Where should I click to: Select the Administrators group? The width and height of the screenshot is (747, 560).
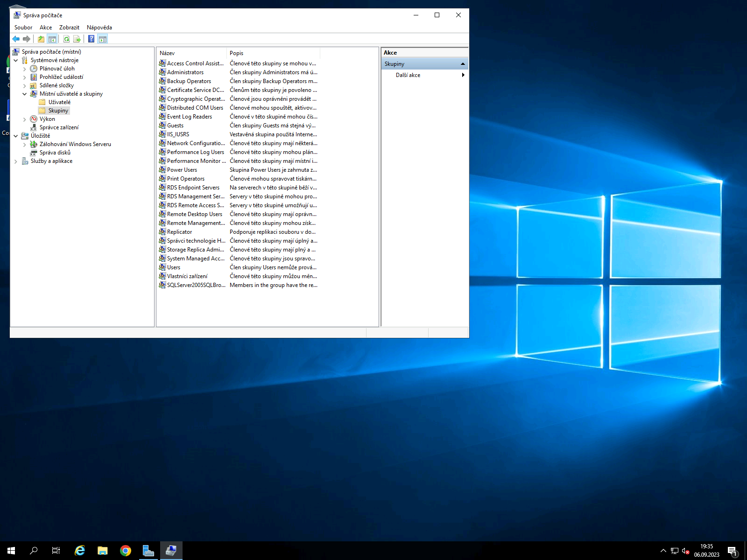(185, 72)
